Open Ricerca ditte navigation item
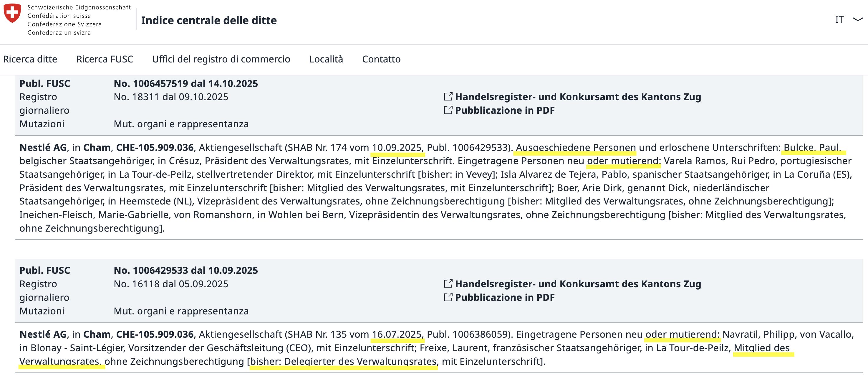The height and width of the screenshot is (386, 868). click(30, 59)
